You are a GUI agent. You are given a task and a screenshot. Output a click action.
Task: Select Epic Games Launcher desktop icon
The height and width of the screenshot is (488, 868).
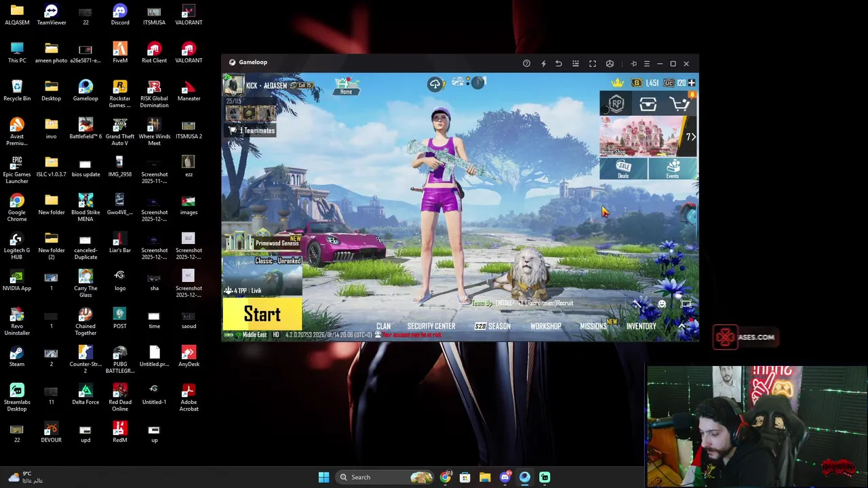[x=17, y=170]
